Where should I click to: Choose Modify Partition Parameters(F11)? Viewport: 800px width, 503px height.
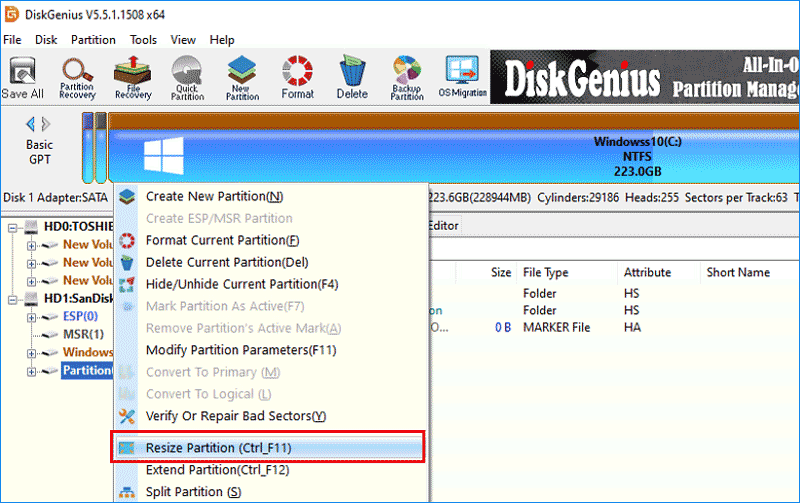tap(270, 350)
